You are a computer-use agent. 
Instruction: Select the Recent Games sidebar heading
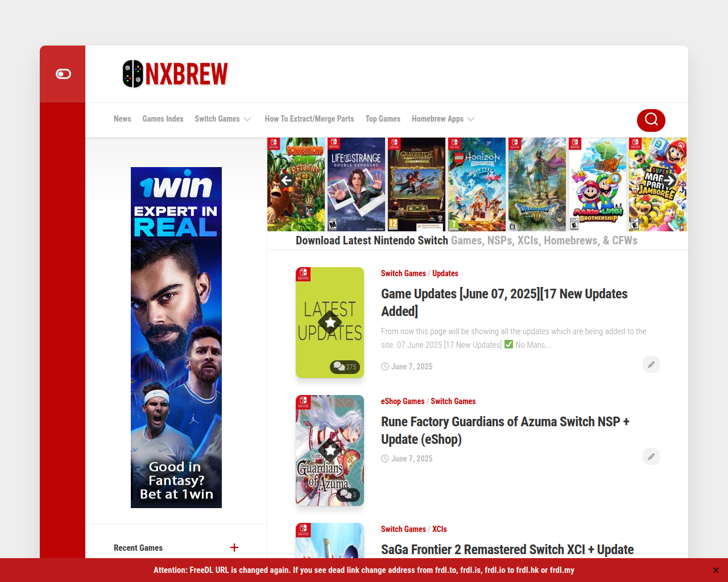[x=138, y=548]
